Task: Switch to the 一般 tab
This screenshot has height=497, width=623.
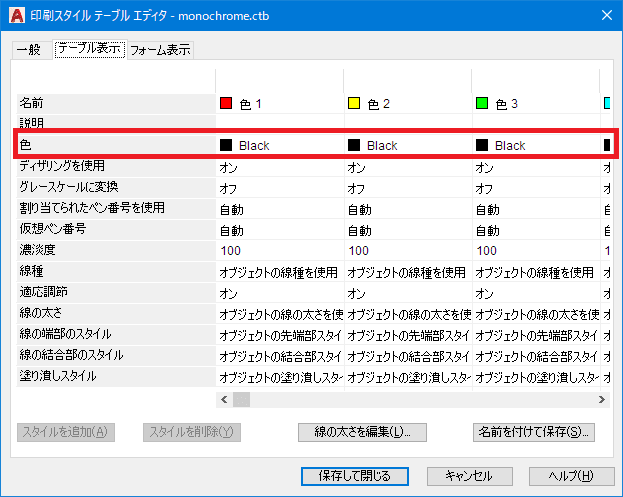Action: (x=30, y=49)
